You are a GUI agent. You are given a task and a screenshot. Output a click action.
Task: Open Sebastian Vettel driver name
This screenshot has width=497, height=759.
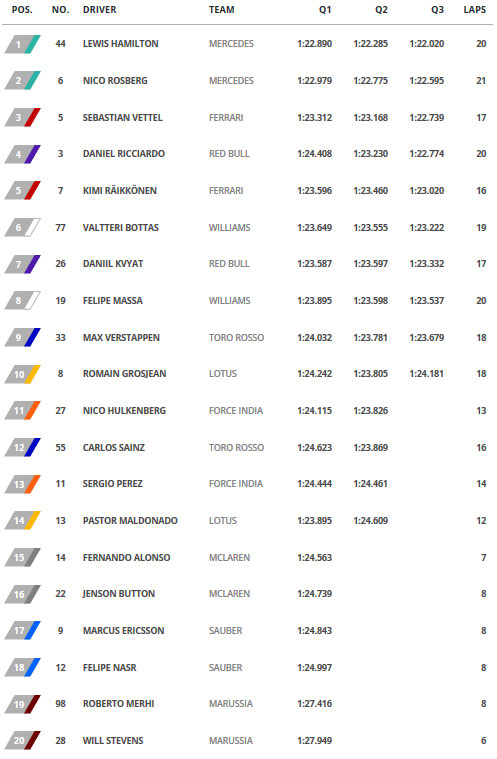coord(122,118)
